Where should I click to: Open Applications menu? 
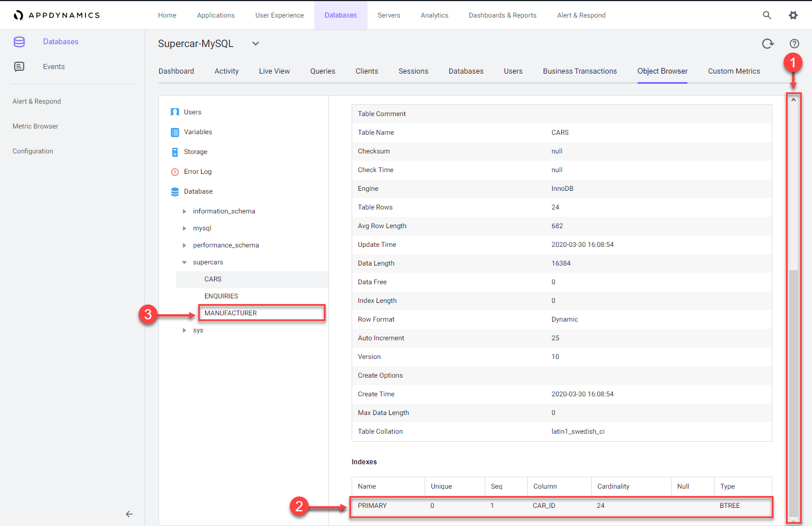pyautogui.click(x=216, y=15)
